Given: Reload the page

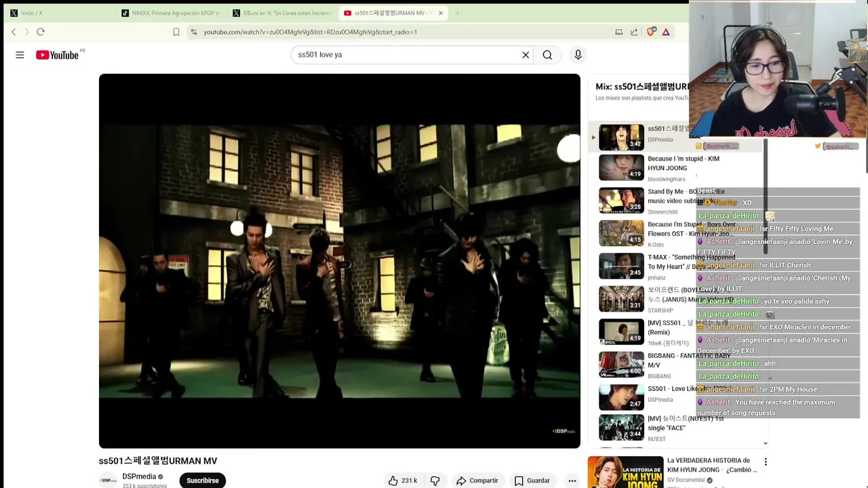Looking at the screenshot, I should coord(41,32).
